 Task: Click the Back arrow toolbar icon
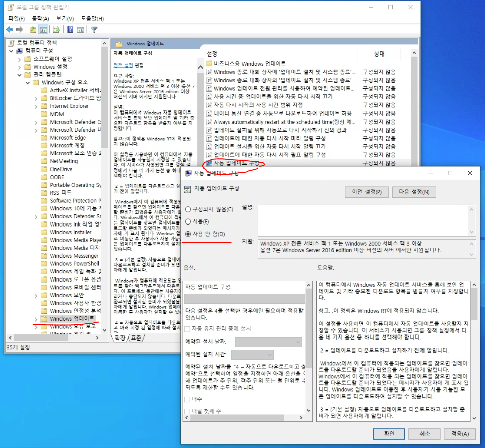pyautogui.click(x=10, y=30)
